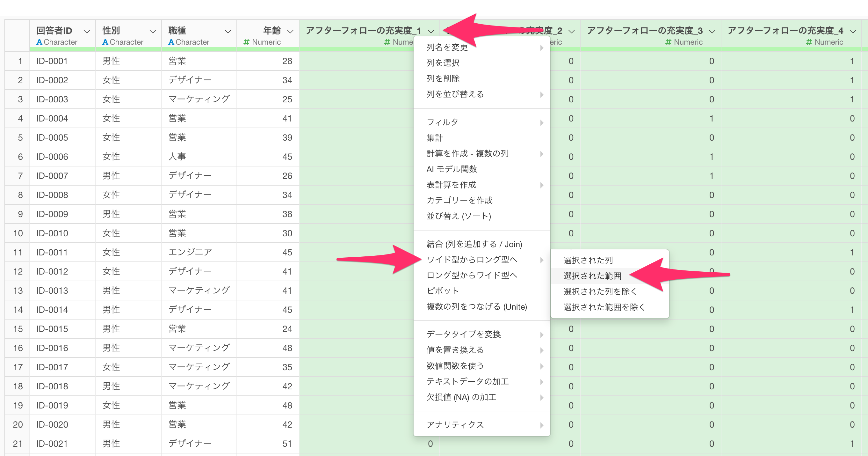Click Numeric hash icon under アフターフォローの充実度_4
Viewport: 868px width, 456px height.
tap(809, 42)
